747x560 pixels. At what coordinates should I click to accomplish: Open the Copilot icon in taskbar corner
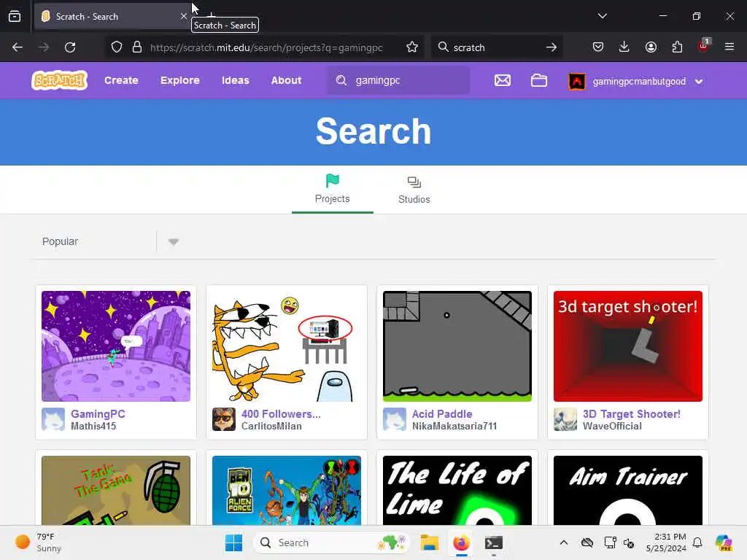click(x=724, y=542)
